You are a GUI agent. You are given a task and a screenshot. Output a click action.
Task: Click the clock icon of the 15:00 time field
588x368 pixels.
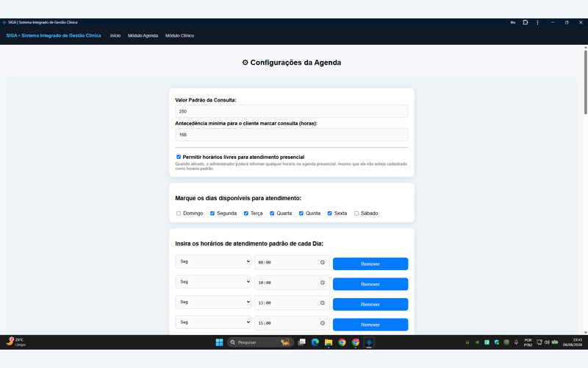pyautogui.click(x=323, y=323)
